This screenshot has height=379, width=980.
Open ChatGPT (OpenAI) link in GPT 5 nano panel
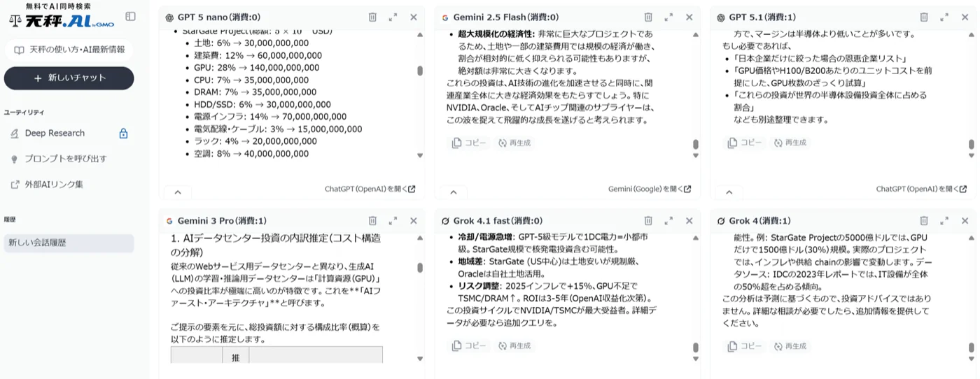click(370, 189)
